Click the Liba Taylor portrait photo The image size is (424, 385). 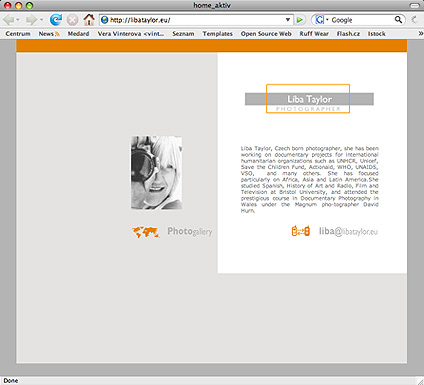(x=156, y=173)
